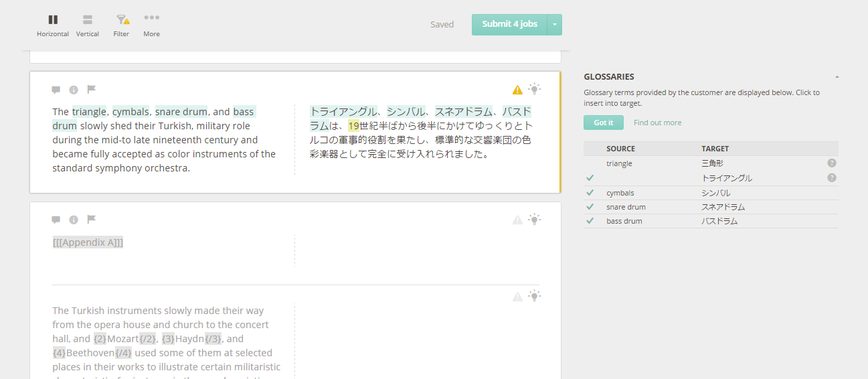Image resolution: width=868 pixels, height=379 pixels.
Task: Click checkmark beside bass drum glossary row
Action: point(590,221)
